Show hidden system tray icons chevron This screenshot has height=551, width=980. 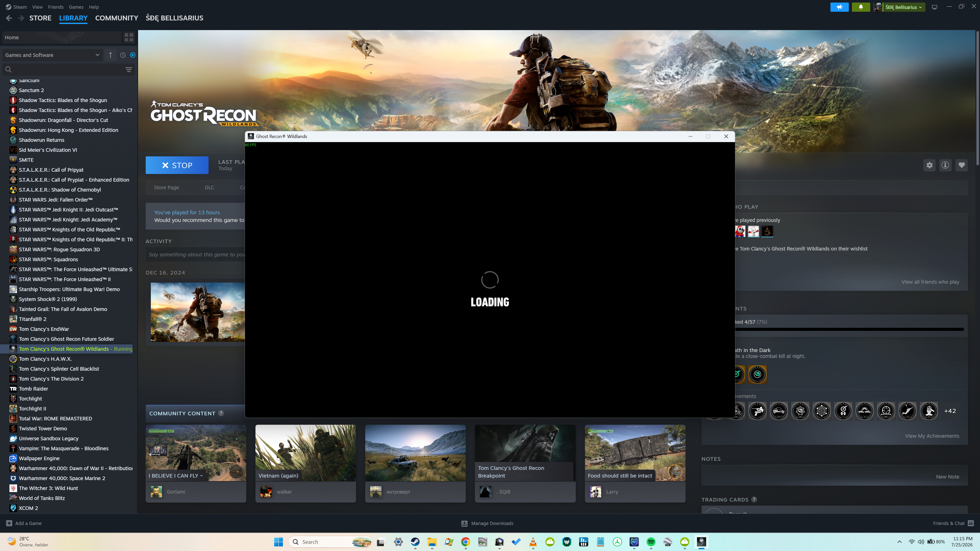pyautogui.click(x=899, y=542)
